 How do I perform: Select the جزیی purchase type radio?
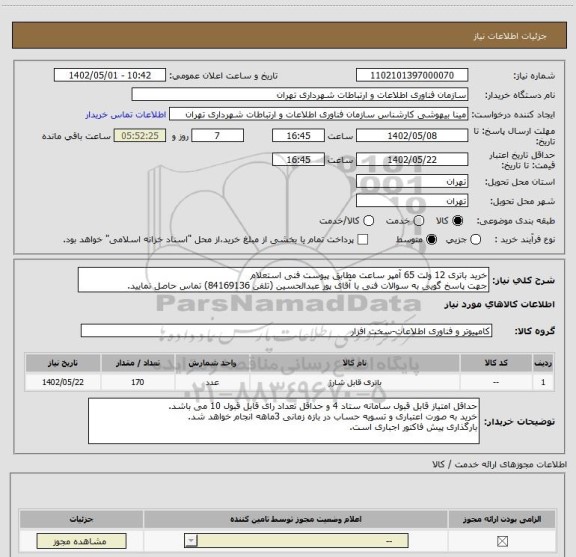(x=475, y=240)
